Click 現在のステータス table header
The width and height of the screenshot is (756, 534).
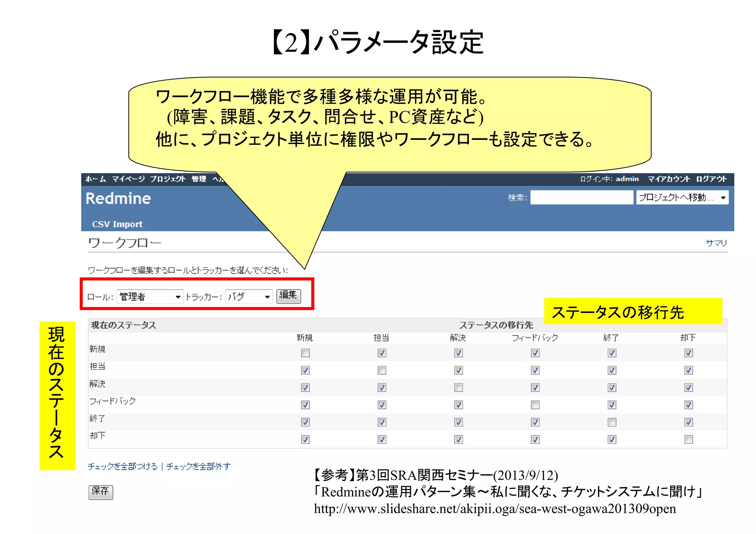[123, 325]
